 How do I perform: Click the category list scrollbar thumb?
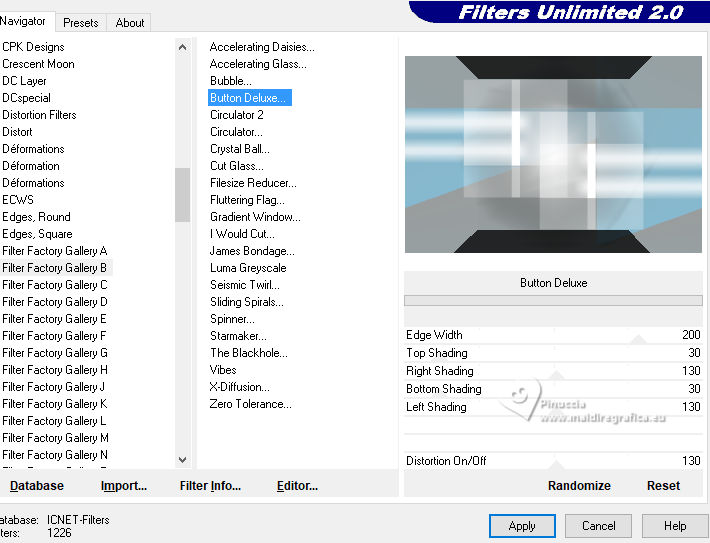point(182,195)
